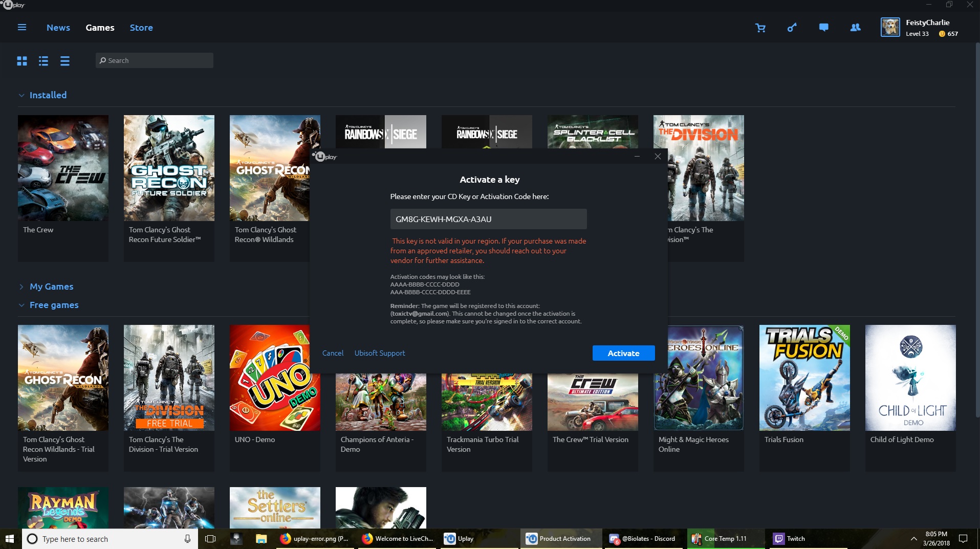
Task: Open Champions of Anteria Demo tile
Action: click(x=381, y=423)
